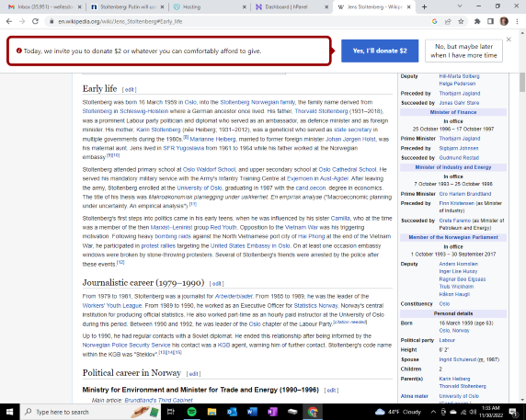526x420 pixels.
Task: Switch to Stoltenberg: Putin news tab
Action: pos(128,6)
